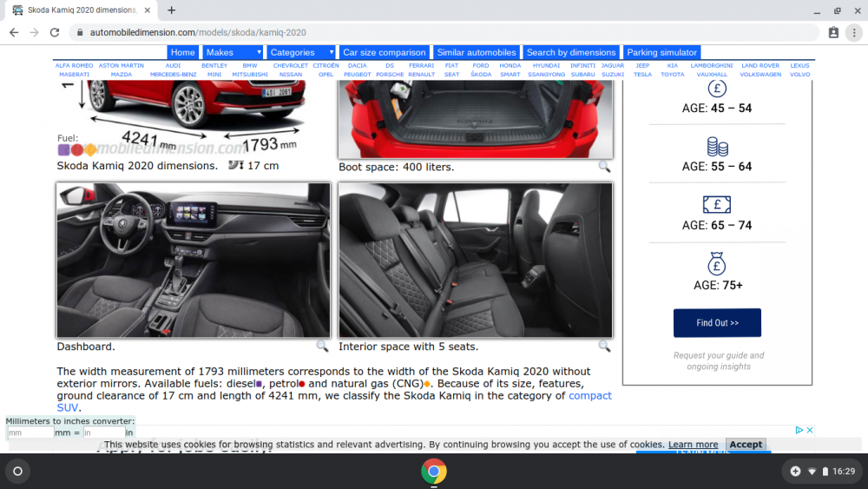
Task: Open a new browser tab with plus icon
Action: point(172,10)
